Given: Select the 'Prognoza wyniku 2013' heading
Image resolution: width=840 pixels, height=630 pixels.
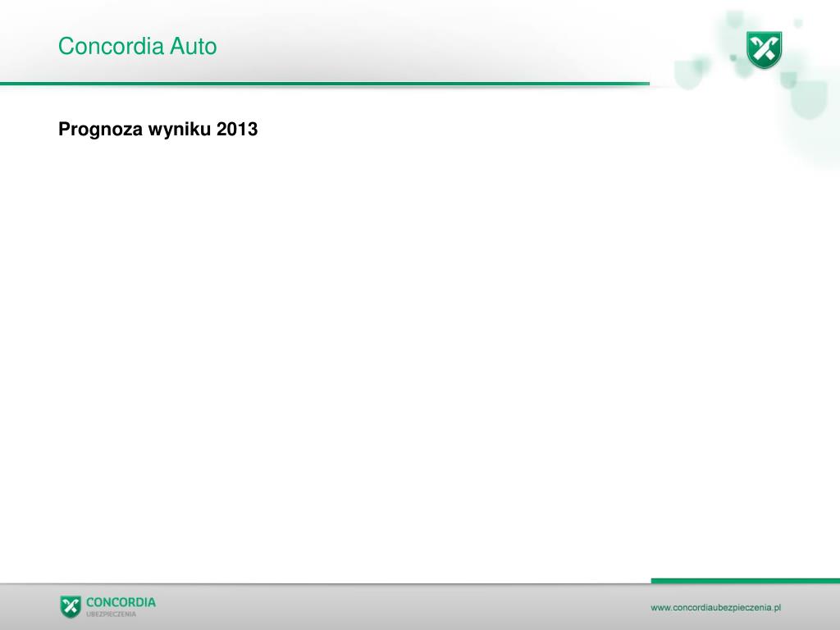Looking at the screenshot, I should [x=158, y=129].
